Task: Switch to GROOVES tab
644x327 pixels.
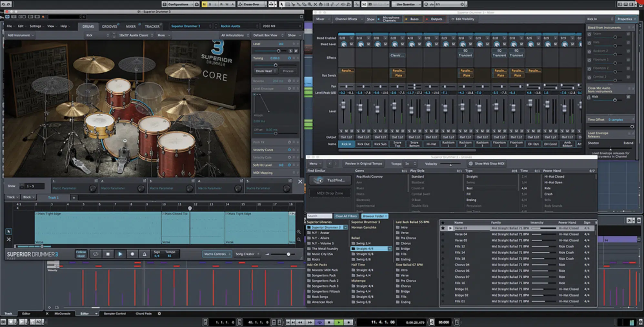Action: pos(110,26)
